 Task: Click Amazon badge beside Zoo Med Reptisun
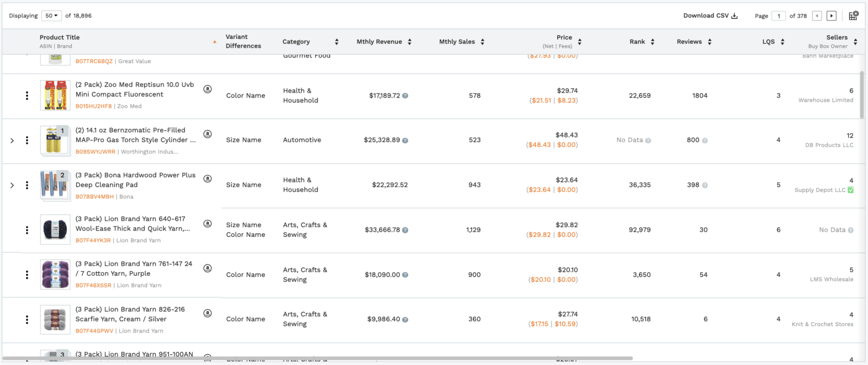[x=207, y=89]
